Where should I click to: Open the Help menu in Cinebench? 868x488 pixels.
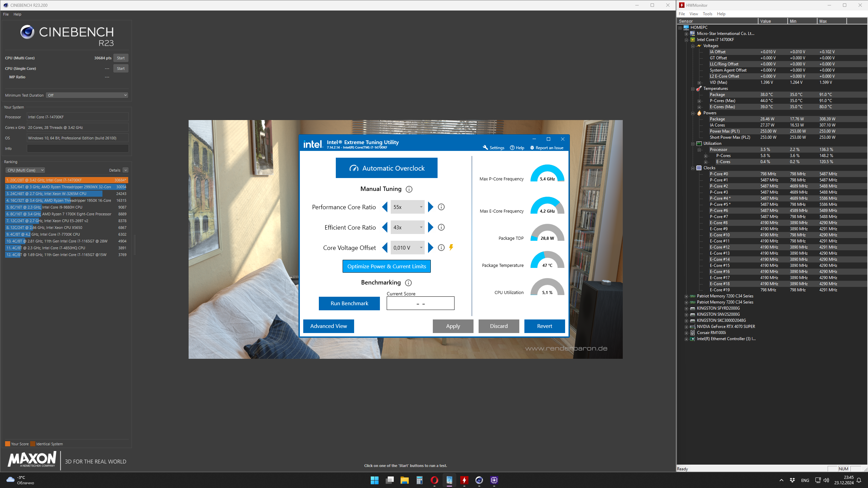click(x=17, y=14)
